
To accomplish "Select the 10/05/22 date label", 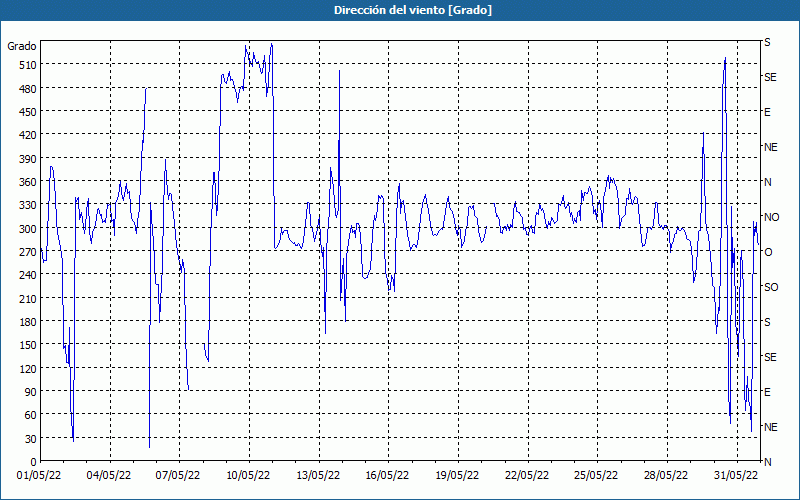I will pyautogui.click(x=248, y=476).
